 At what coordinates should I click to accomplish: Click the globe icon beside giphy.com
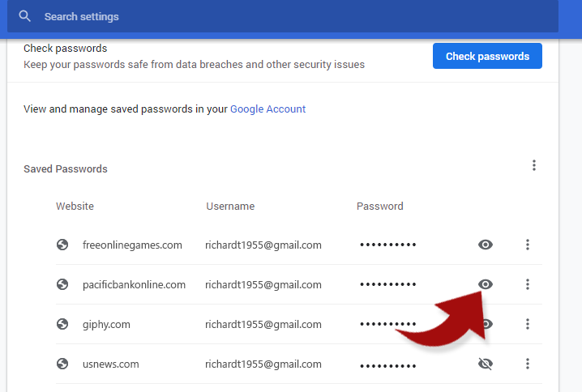pos(62,324)
